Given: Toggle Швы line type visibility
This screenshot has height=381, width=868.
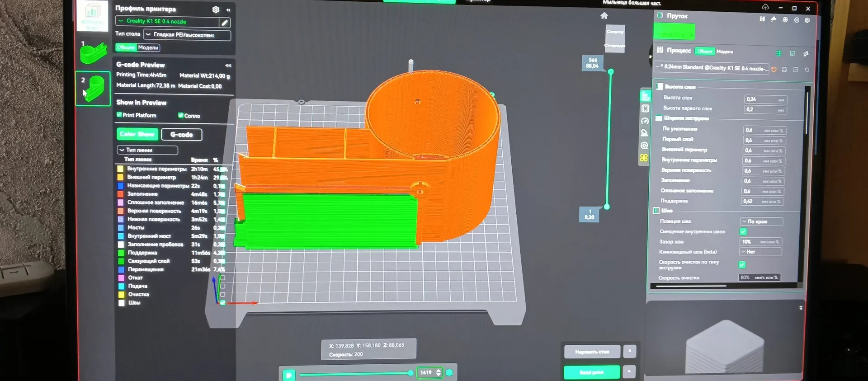Looking at the screenshot, I should click(x=222, y=303).
